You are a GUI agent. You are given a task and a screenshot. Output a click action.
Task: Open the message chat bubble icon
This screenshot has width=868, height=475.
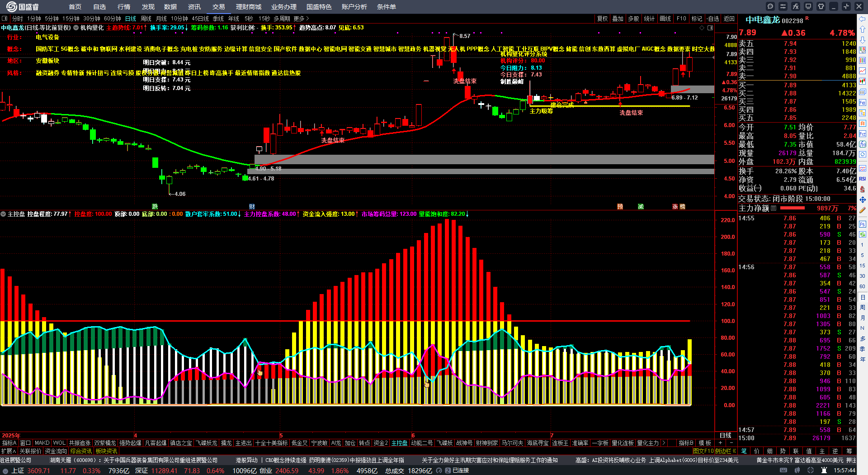coord(770,6)
